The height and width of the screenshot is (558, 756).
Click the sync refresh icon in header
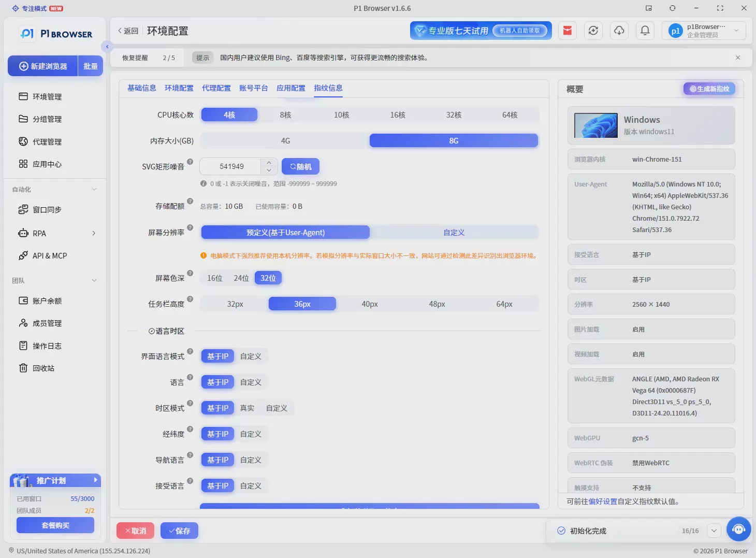(593, 31)
